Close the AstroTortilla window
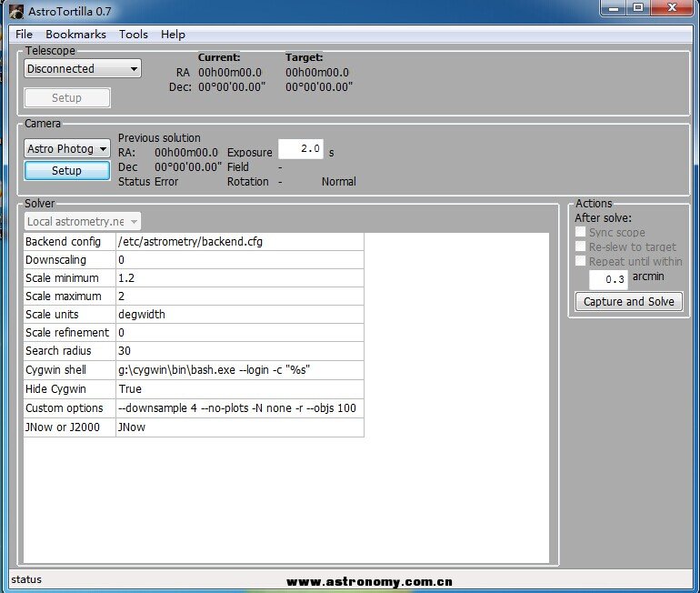Viewport: 700px width, 593px height. point(673,8)
